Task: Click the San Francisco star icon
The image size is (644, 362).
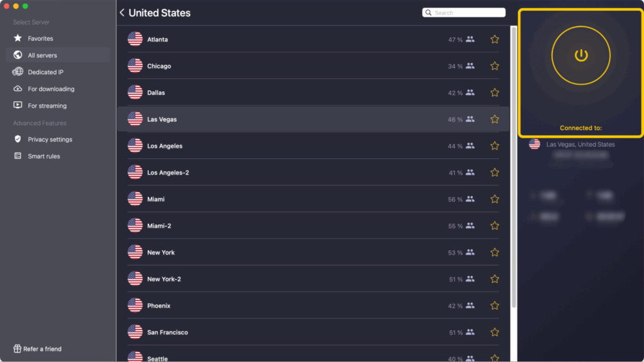Action: click(x=495, y=332)
